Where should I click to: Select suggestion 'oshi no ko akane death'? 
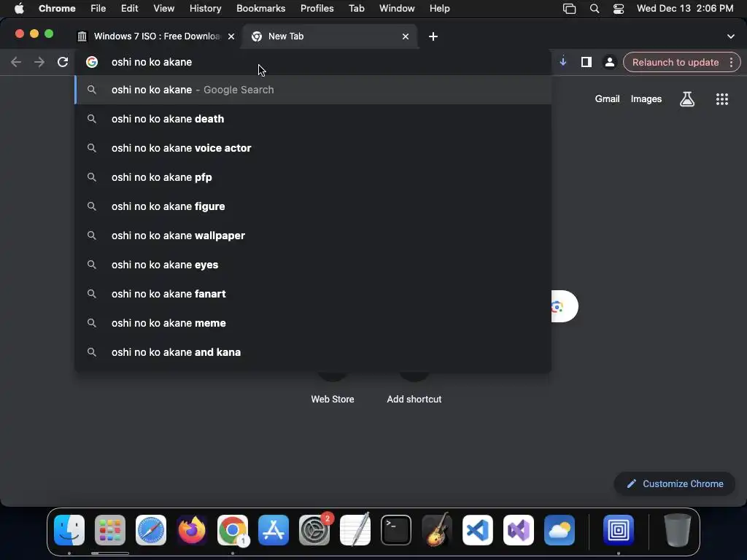pyautogui.click(x=313, y=119)
